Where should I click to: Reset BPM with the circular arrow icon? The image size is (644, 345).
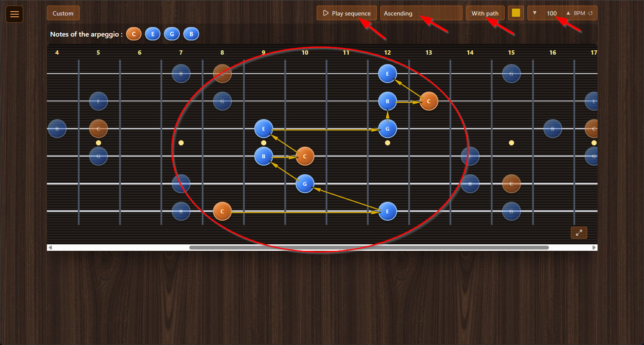point(590,13)
